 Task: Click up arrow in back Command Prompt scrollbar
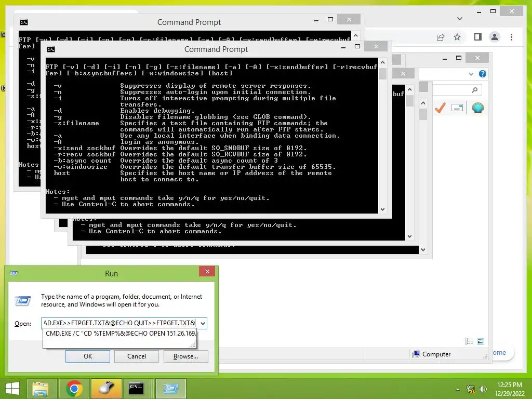(355, 35)
